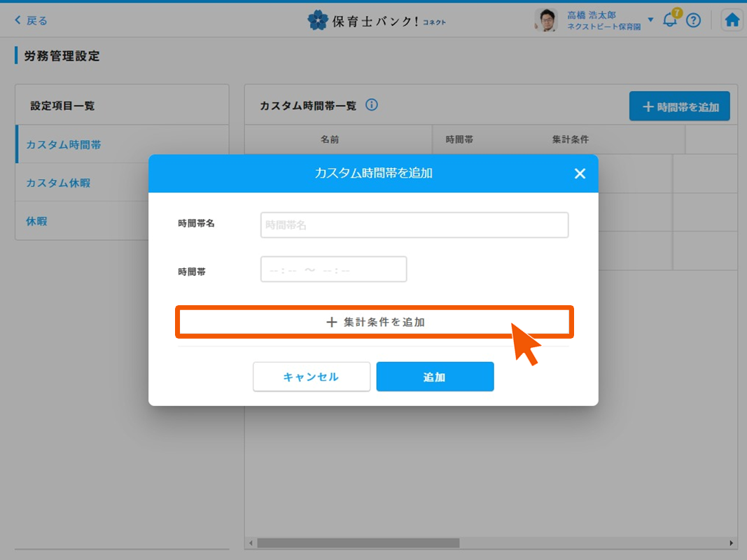Click the user profile avatar photo
Screen dimensions: 747x560
click(545, 20)
